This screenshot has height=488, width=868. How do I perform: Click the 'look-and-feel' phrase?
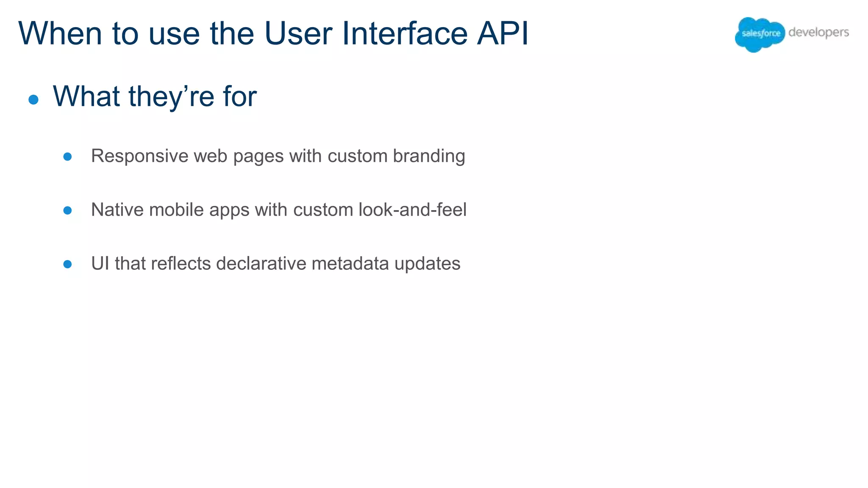pyautogui.click(x=412, y=210)
